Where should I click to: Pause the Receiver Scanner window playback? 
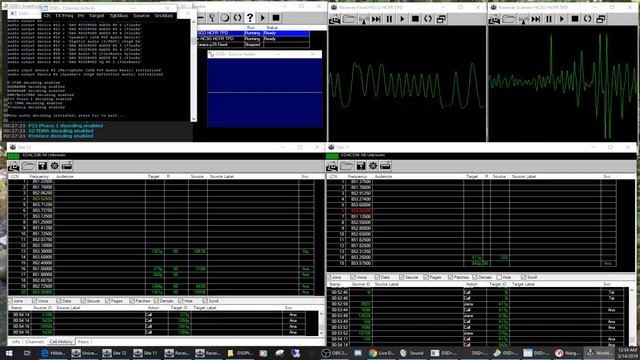coord(549,19)
